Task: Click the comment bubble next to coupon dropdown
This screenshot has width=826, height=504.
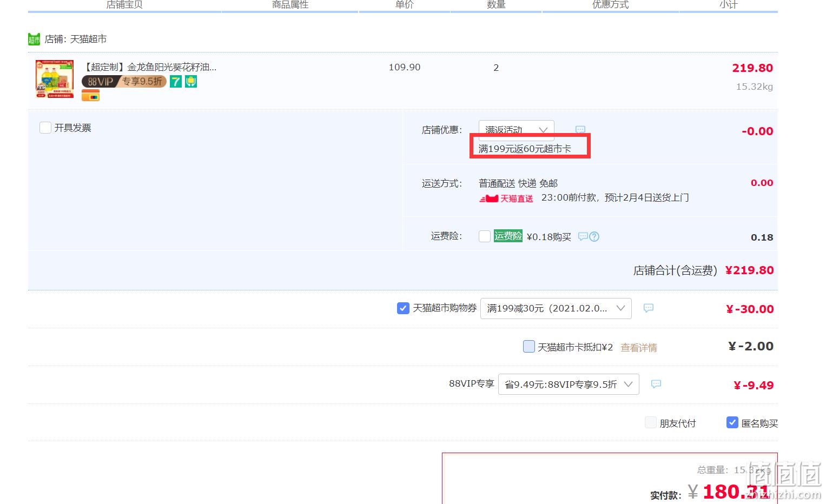Action: [649, 308]
